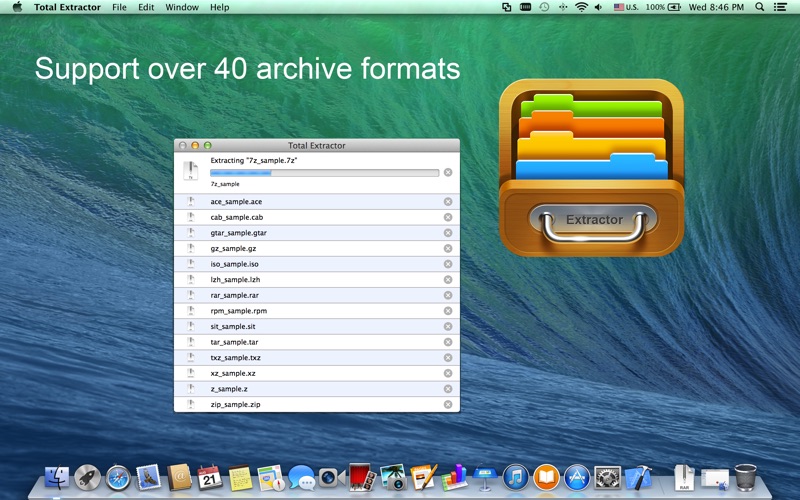Open Mail stamp icon in Dock
The height and width of the screenshot is (500, 800).
(148, 478)
